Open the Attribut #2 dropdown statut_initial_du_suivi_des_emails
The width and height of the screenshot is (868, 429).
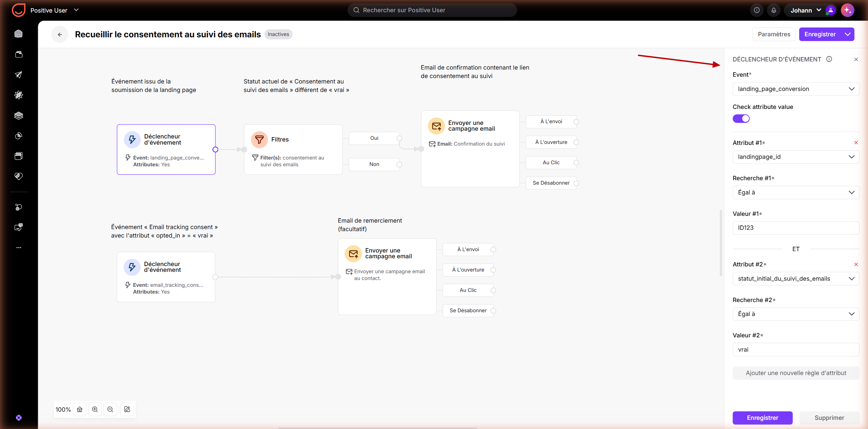pyautogui.click(x=796, y=279)
